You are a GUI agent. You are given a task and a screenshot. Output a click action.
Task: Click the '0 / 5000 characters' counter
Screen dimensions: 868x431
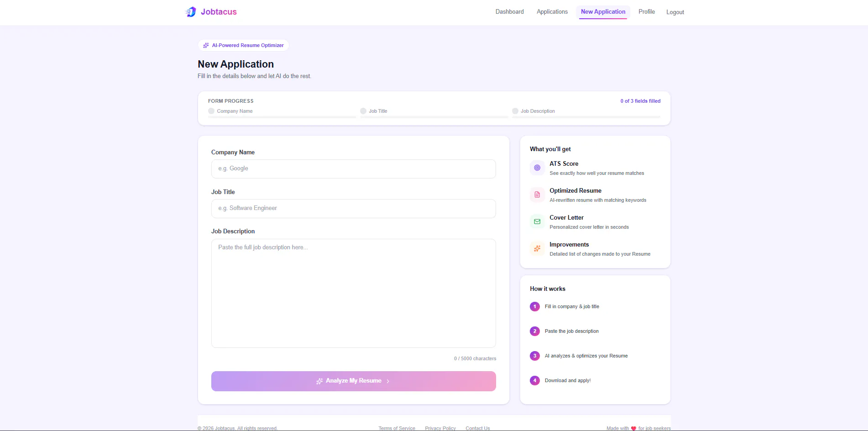[x=475, y=358]
